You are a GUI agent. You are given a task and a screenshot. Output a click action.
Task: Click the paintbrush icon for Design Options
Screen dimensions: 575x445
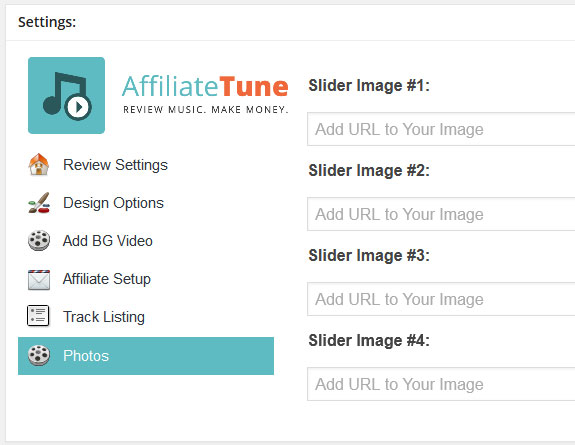[39, 203]
